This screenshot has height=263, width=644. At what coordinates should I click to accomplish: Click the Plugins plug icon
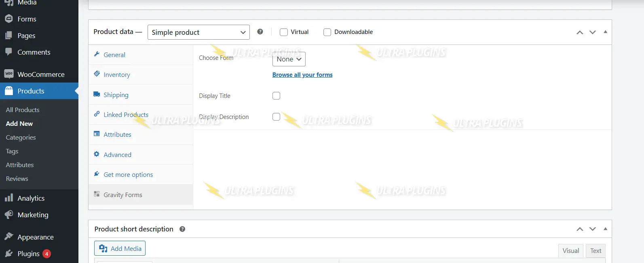[8, 253]
